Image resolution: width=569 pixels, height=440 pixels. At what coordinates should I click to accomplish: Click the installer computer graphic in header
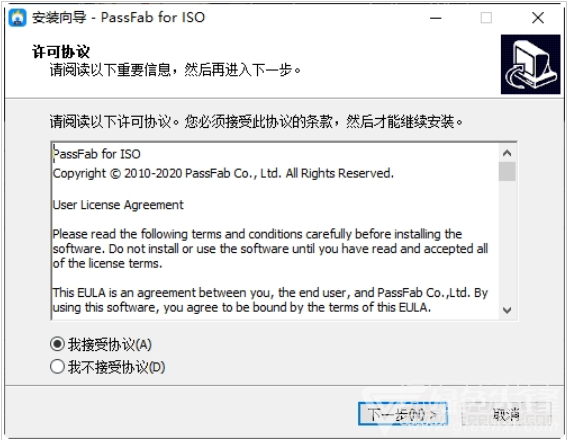[531, 65]
